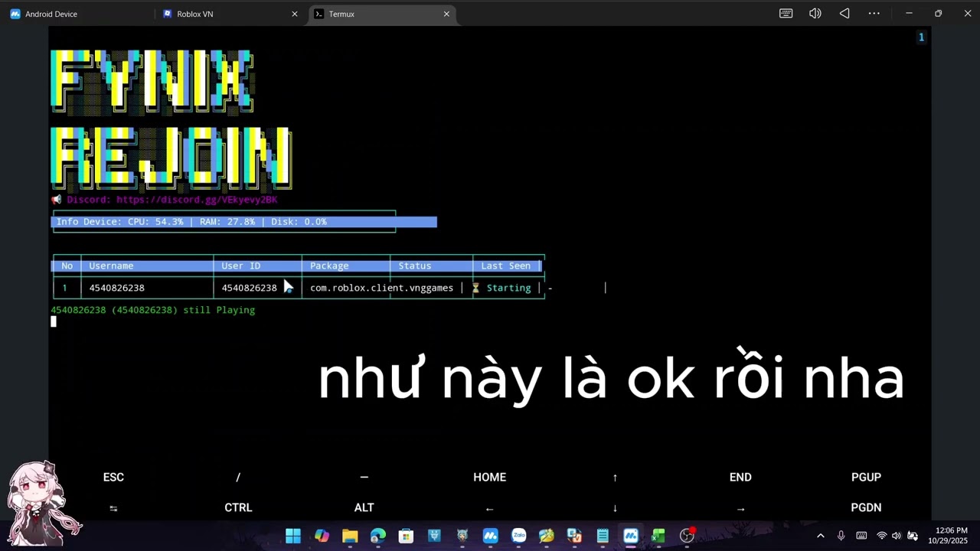
Task: Tap the PGDN extra key
Action: coord(866,507)
